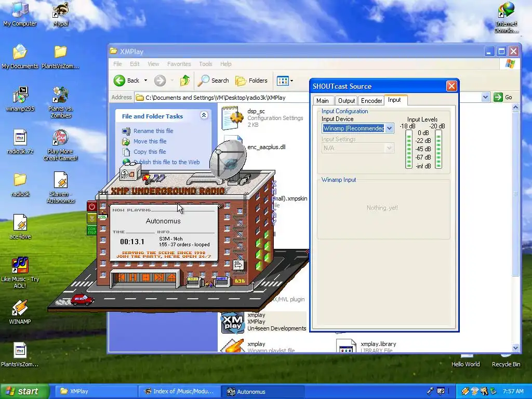Image resolution: width=532 pixels, height=399 pixels.
Task: Open the LIST booth on XMPlay skin
Action: click(x=222, y=281)
